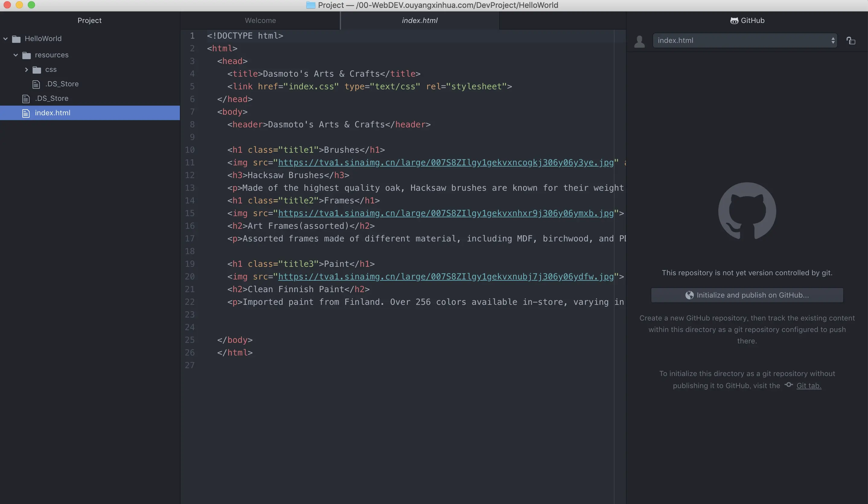Click the GitHub tab cat icon

click(x=734, y=21)
